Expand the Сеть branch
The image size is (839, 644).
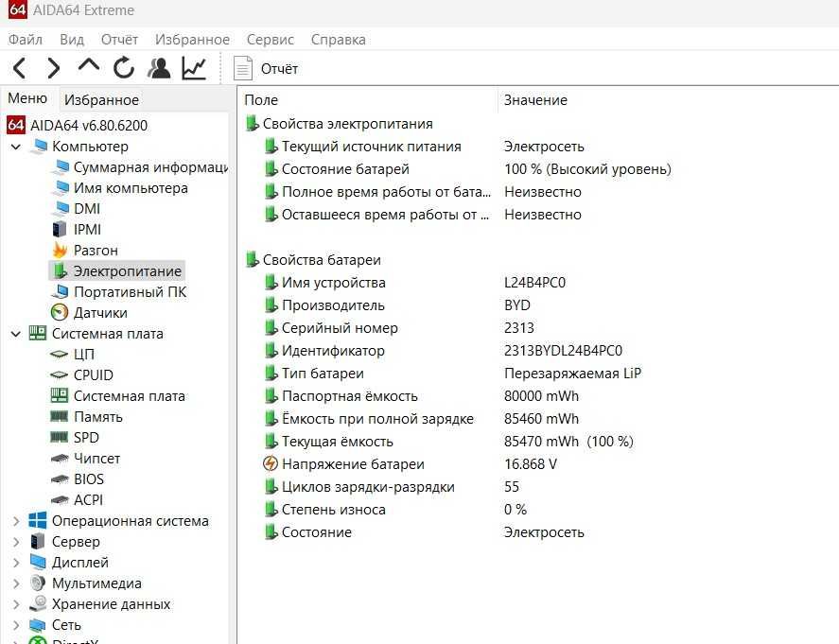(x=16, y=625)
